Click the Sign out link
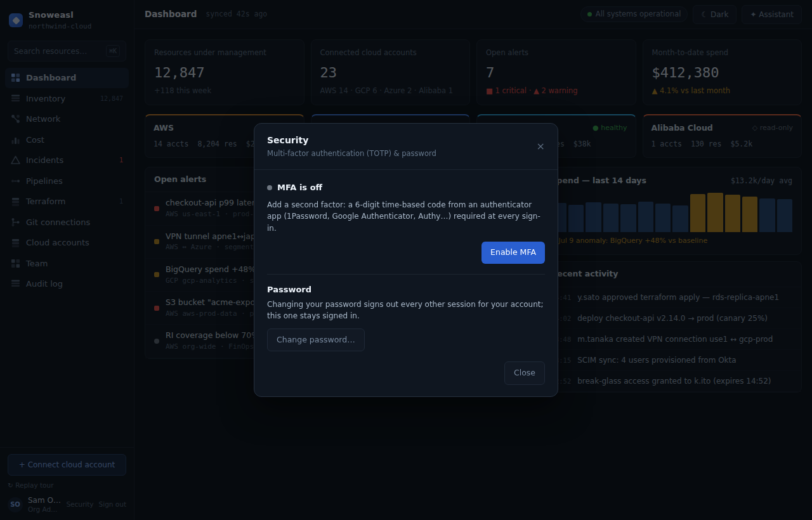This screenshot has height=520, width=812. point(112,504)
